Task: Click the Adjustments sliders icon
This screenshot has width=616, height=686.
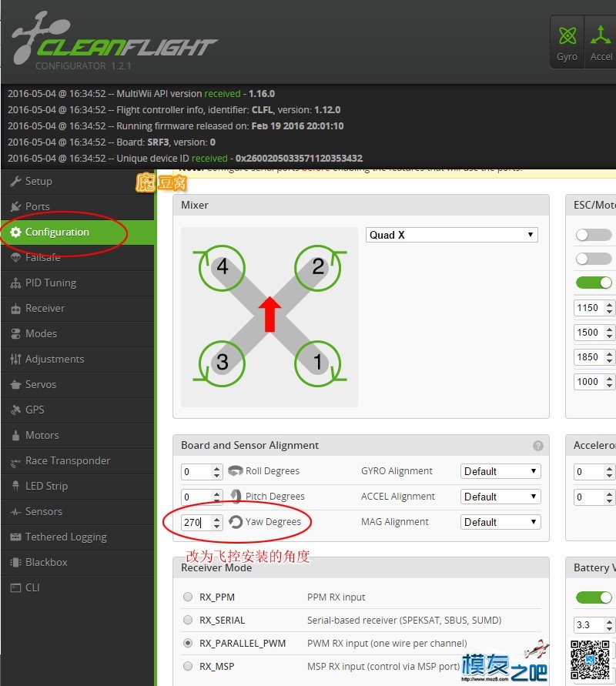Action: [x=15, y=360]
